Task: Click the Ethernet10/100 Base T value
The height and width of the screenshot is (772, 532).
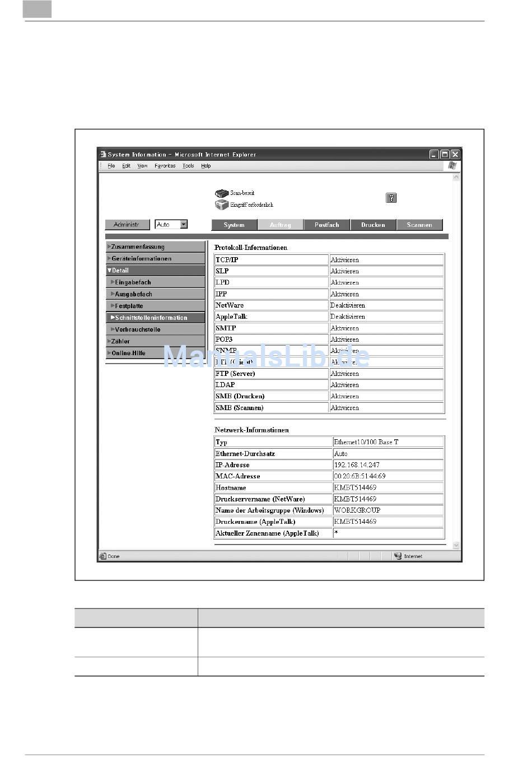Action: (366, 442)
